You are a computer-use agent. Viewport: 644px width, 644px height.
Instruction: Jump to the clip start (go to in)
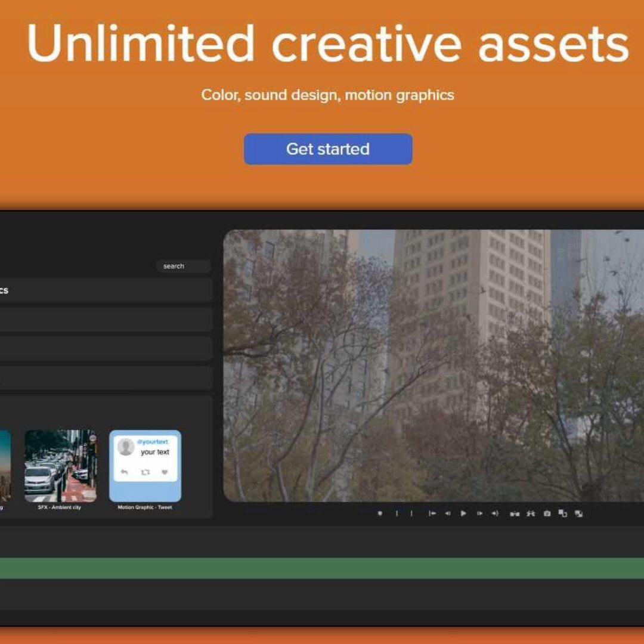(x=432, y=513)
